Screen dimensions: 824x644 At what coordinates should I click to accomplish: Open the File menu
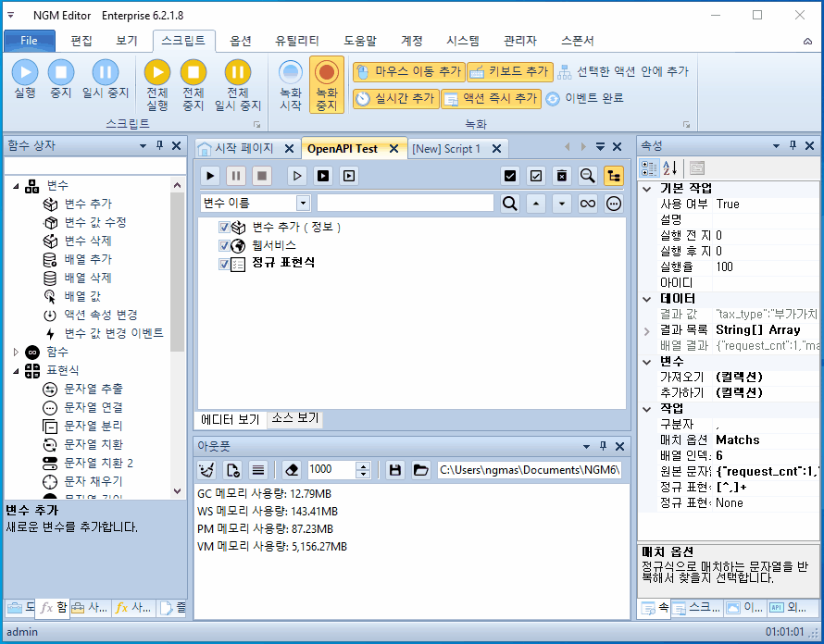(30, 41)
